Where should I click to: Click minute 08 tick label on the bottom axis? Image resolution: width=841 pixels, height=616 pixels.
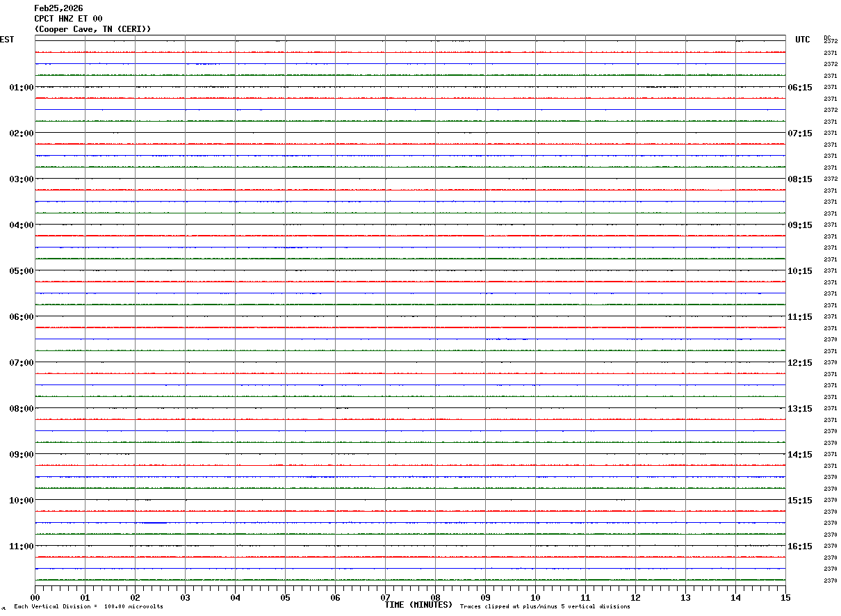(435, 597)
